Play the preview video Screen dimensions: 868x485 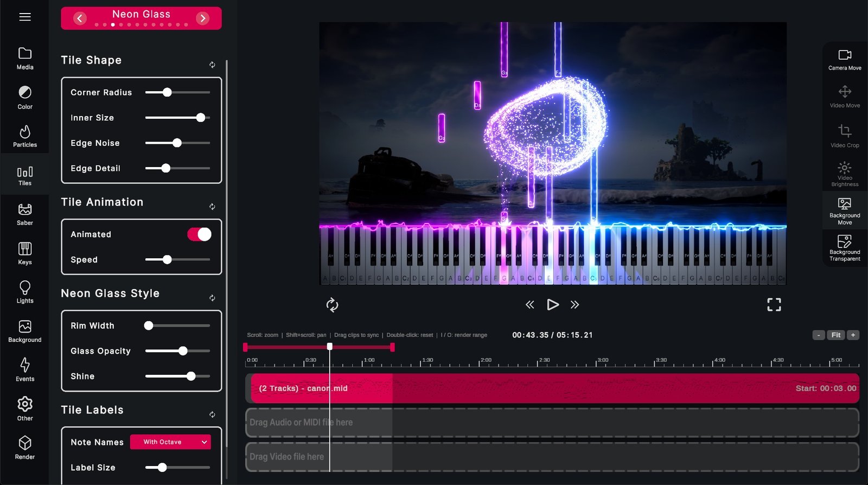click(552, 305)
